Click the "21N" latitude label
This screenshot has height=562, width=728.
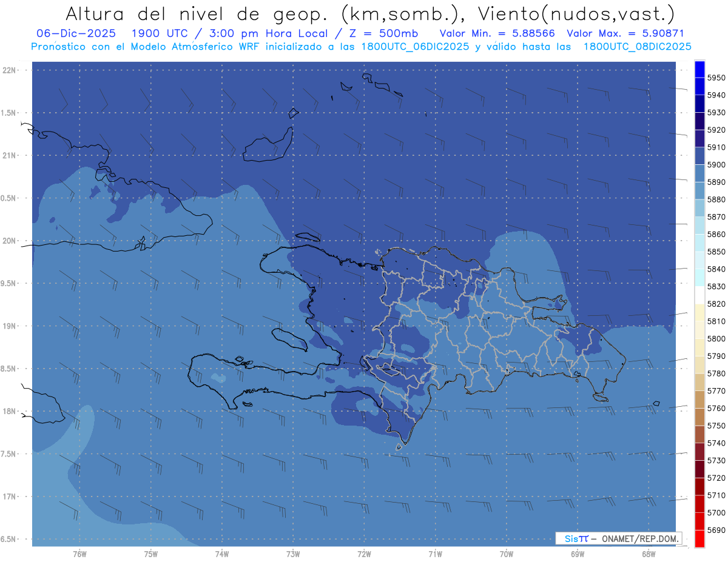8,155
